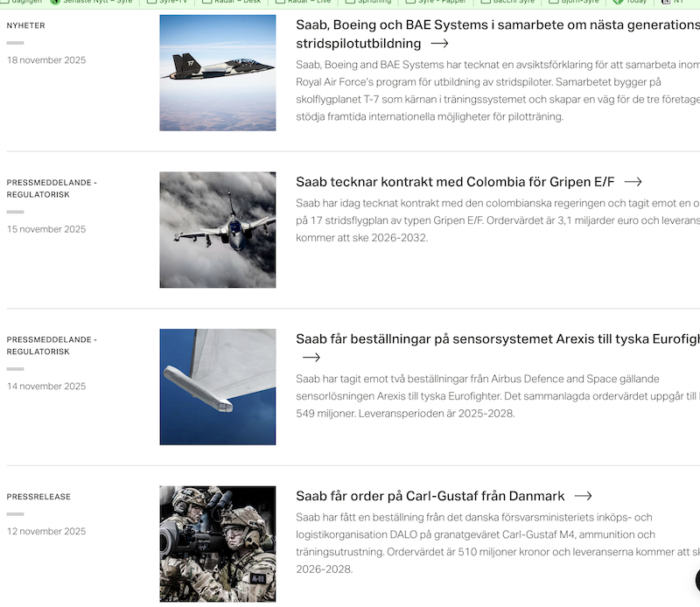700x607 pixels.
Task: Open the soldiers with Carl-Gustaf thumbnail
Action: (x=217, y=543)
